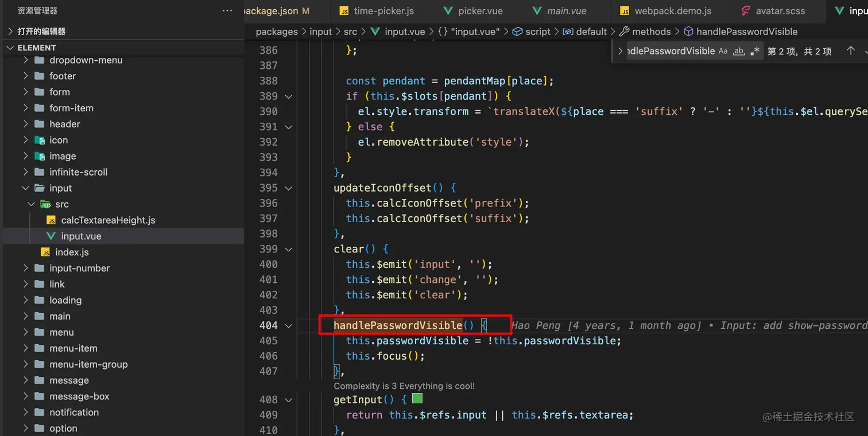Open the menu folder in the tree
The height and width of the screenshot is (436, 868).
[61, 332]
